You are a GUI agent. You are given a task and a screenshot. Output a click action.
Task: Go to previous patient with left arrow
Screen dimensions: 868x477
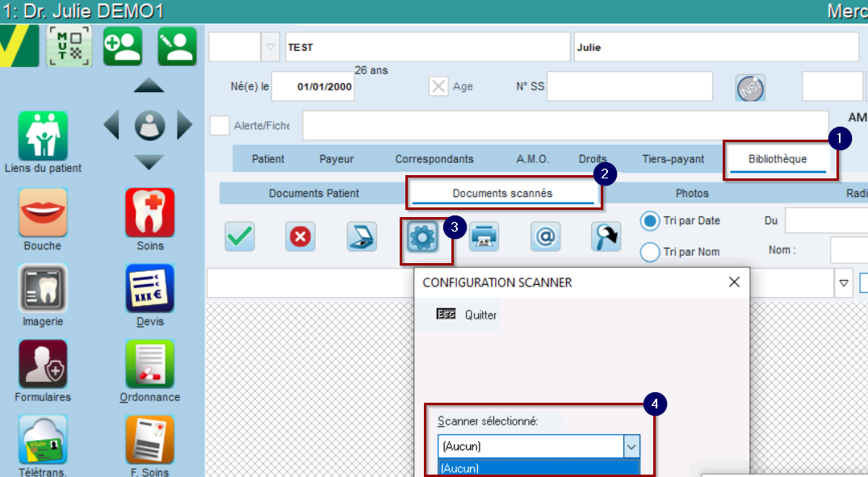coord(111,124)
